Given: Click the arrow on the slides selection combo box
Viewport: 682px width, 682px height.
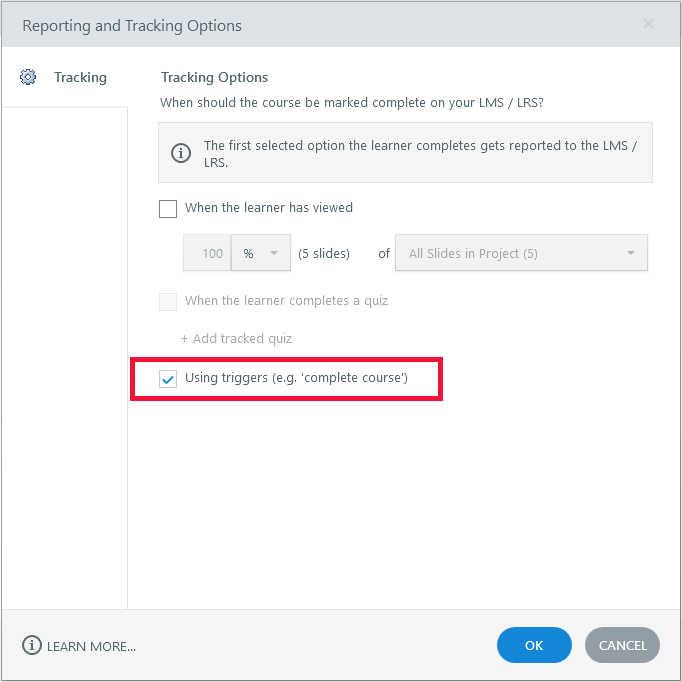Looking at the screenshot, I should pos(631,253).
